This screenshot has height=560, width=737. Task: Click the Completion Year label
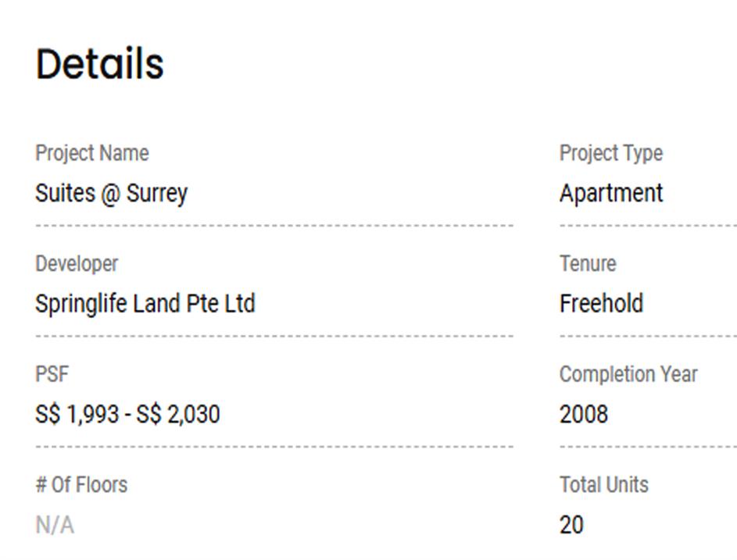tap(628, 374)
